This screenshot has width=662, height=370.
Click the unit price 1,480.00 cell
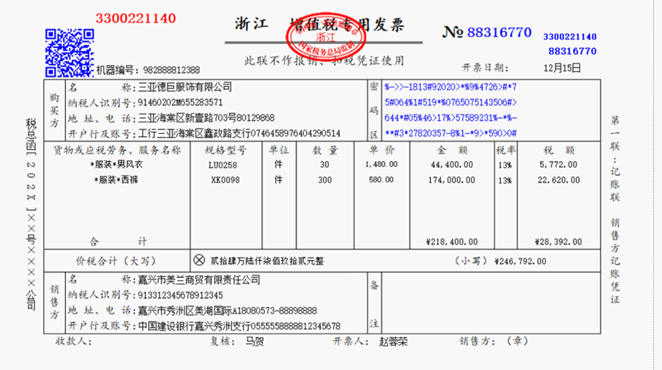tap(381, 164)
